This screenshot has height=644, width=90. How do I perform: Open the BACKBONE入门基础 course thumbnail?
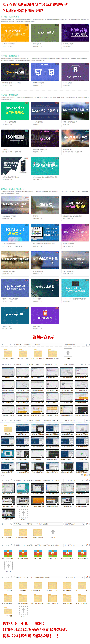75,232
